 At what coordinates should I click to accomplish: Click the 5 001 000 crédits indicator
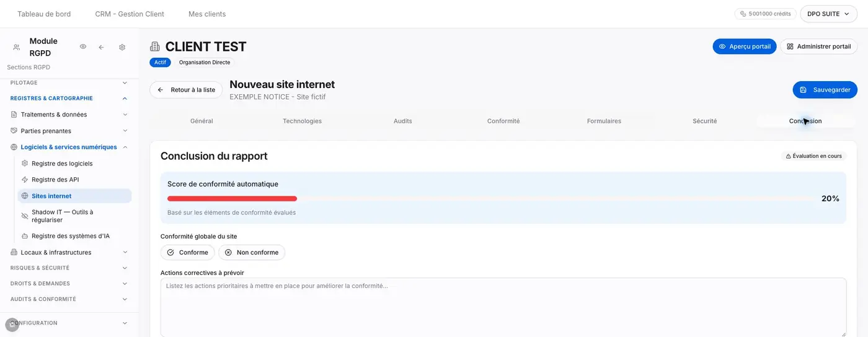766,14
